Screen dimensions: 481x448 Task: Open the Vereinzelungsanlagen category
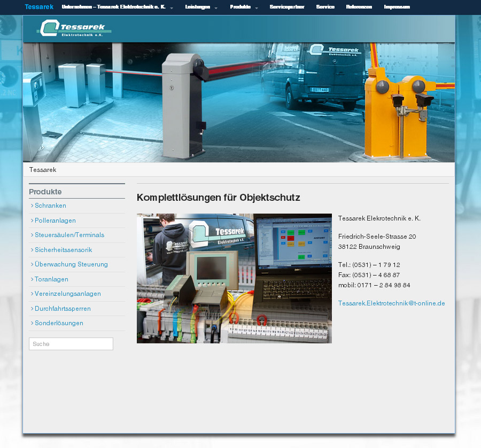pos(67,294)
